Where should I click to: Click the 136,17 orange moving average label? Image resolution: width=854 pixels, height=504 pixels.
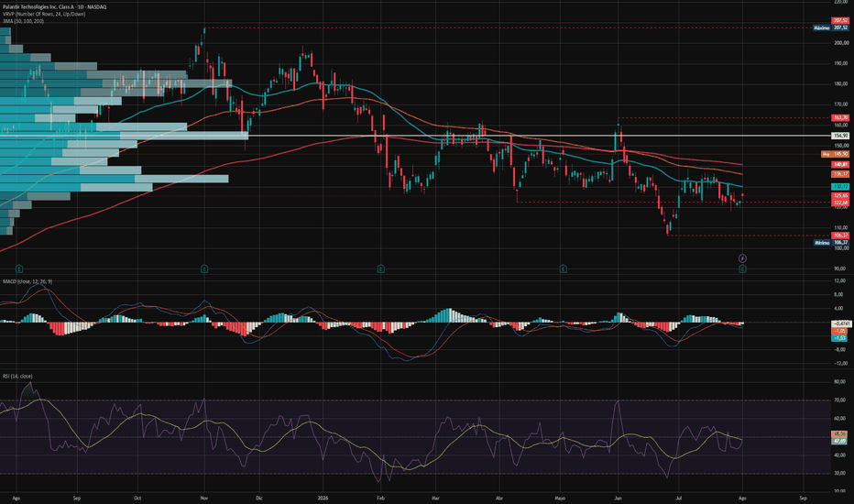(x=840, y=174)
